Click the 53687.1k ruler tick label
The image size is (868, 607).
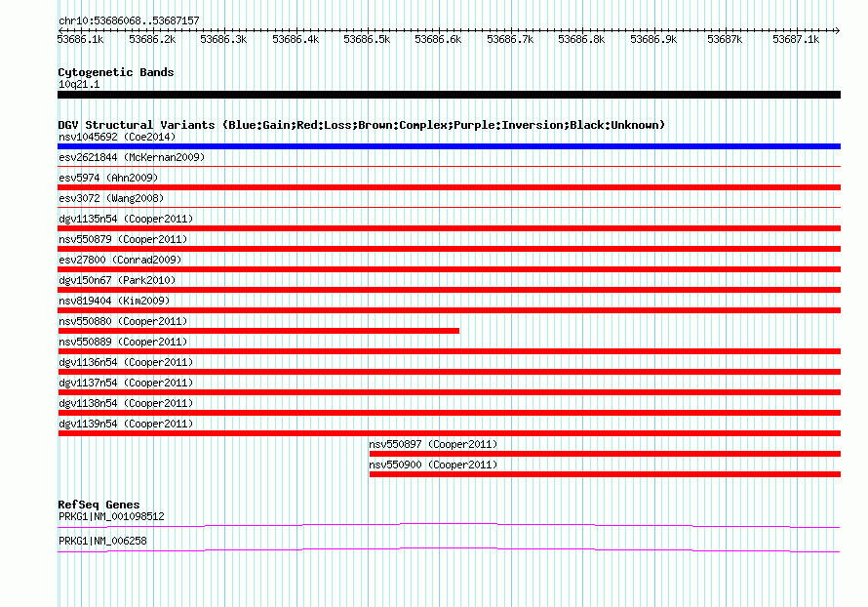click(x=796, y=39)
